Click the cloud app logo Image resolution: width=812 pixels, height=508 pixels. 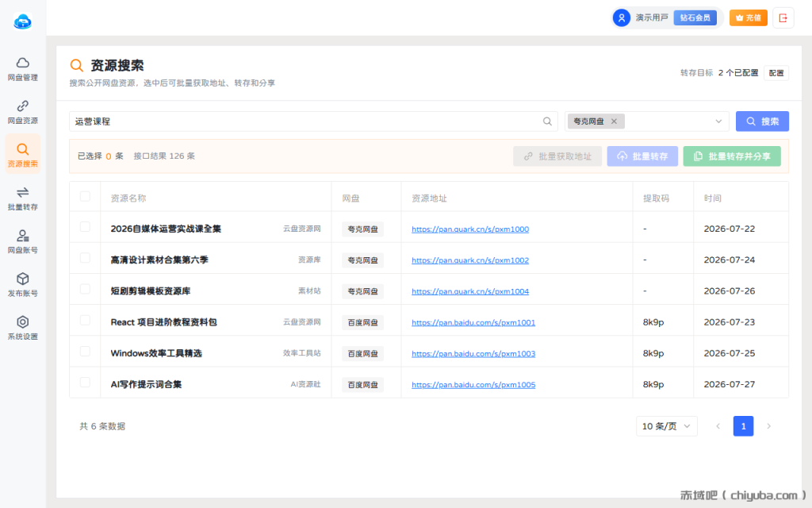click(22, 21)
